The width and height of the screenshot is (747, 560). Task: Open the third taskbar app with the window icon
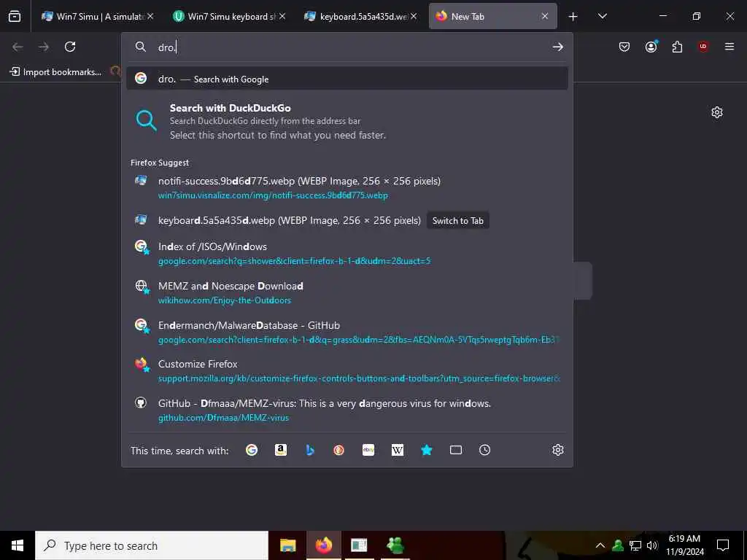(x=359, y=545)
